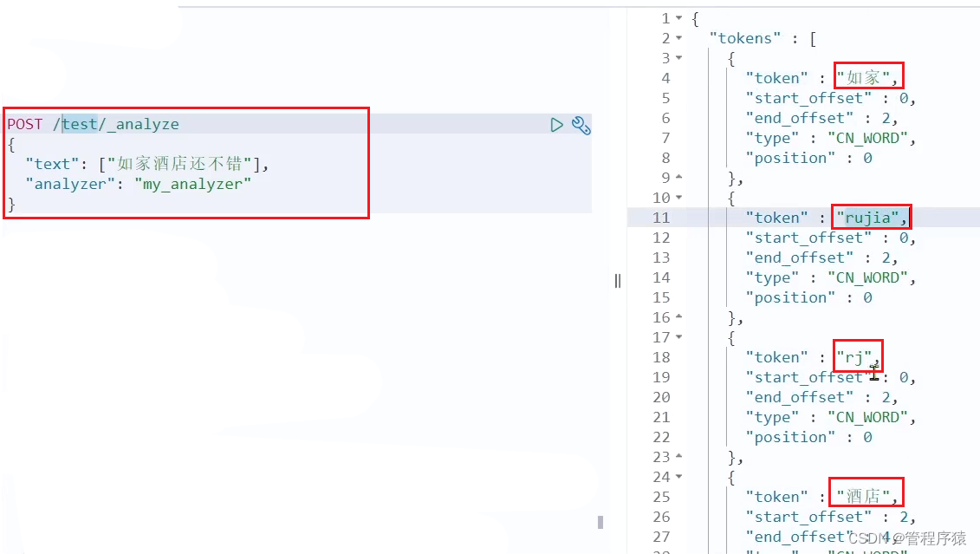Viewport: 980px width, 554px height.
Task: Fold the token object at line 24
Action: pos(678,477)
